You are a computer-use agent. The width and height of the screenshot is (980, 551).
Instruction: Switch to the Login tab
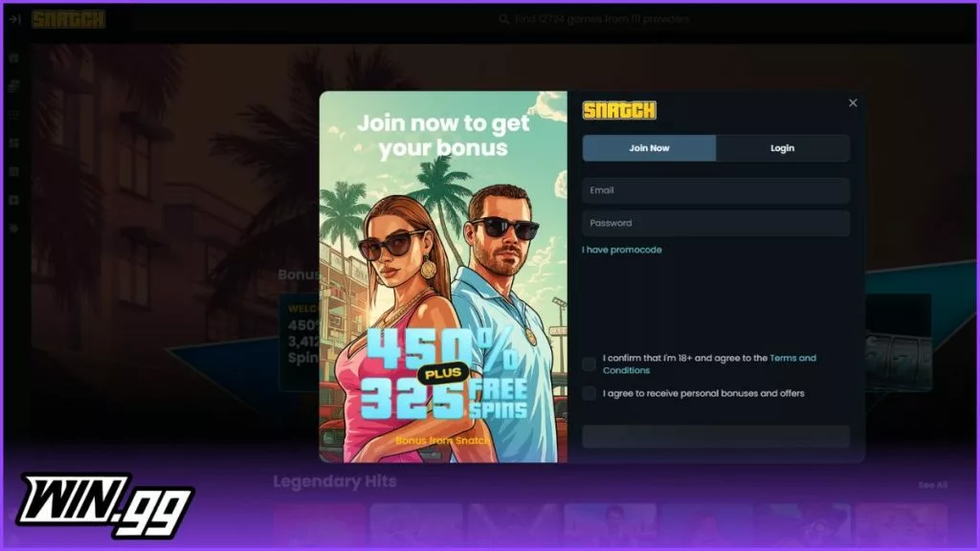click(x=783, y=148)
